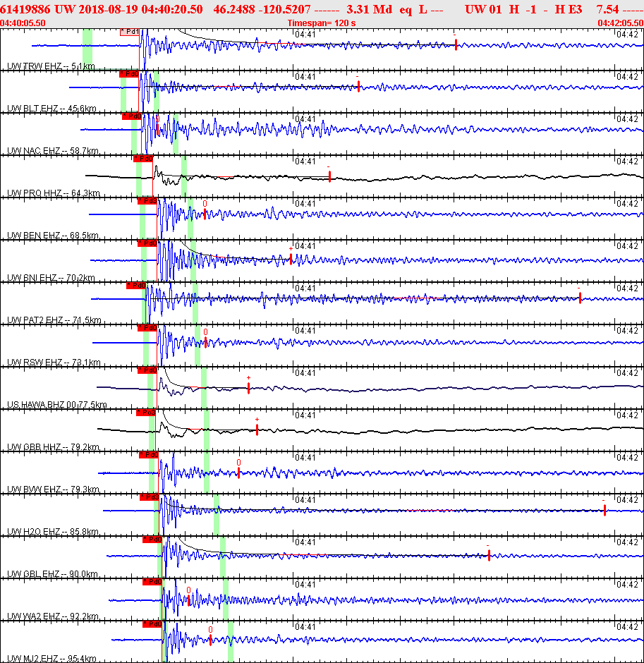Viewport: 644px width, 663px height.
Task: Click station label US HAWA BHZ 00 77.5km
Action: tap(57, 405)
